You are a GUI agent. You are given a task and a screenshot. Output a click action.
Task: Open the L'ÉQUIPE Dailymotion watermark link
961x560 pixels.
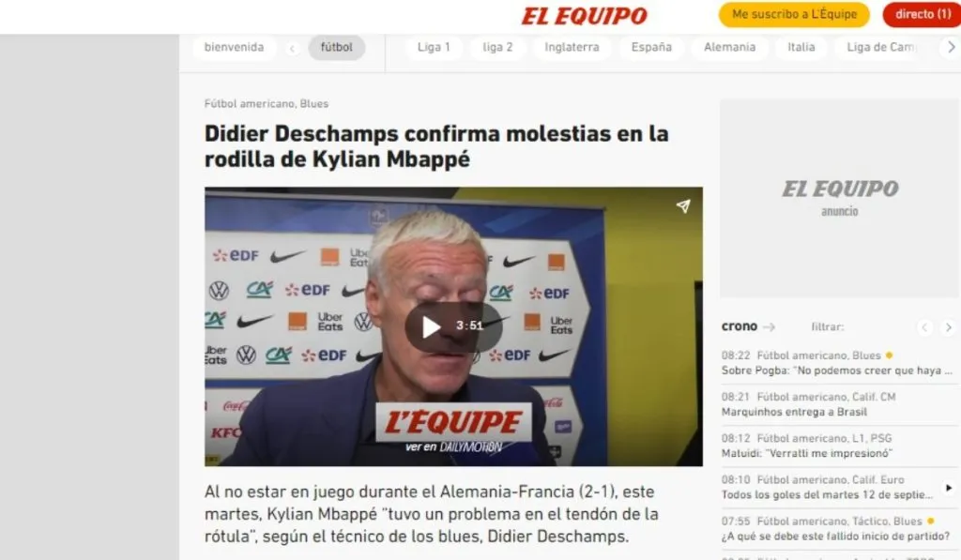(x=453, y=430)
